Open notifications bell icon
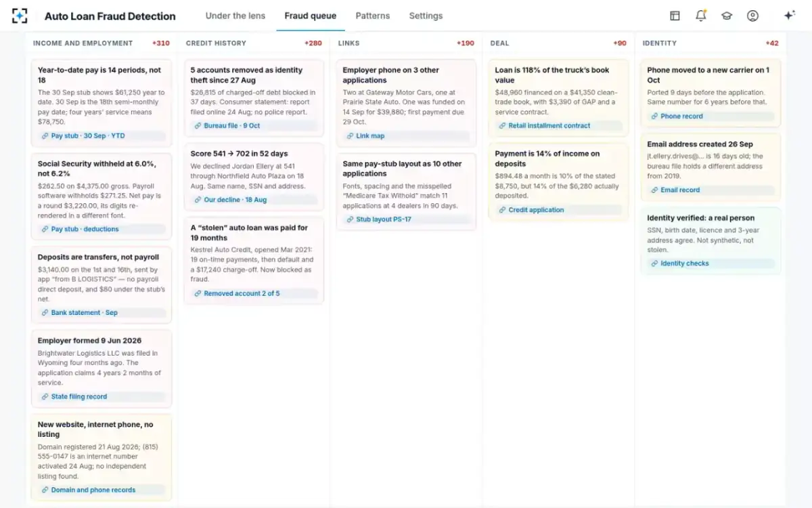Screen dimensions: 812x508 pos(701,16)
